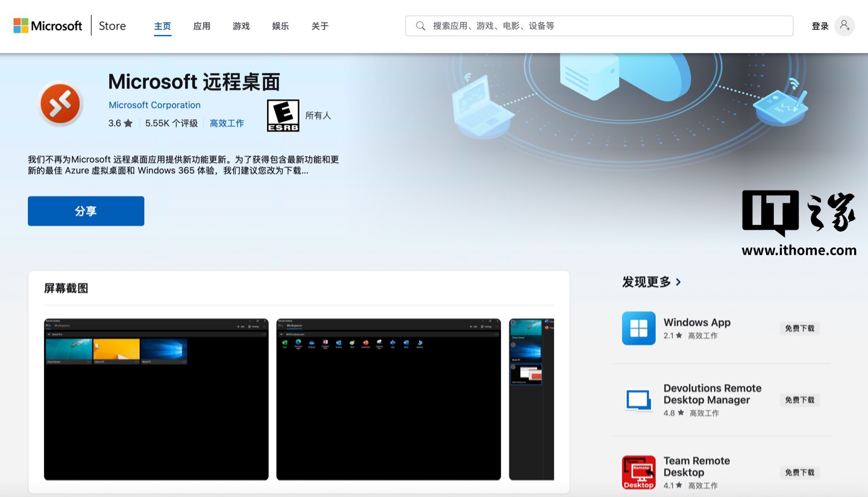Viewport: 868px width, 497px height.
Task: Click the 3.6 star rating
Action: (120, 123)
